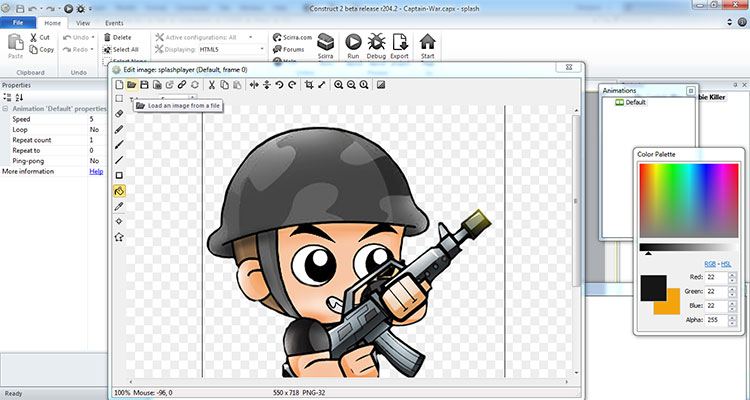The height and width of the screenshot is (400, 750).
Task: Click the rotate clockwise icon
Action: 292,85
